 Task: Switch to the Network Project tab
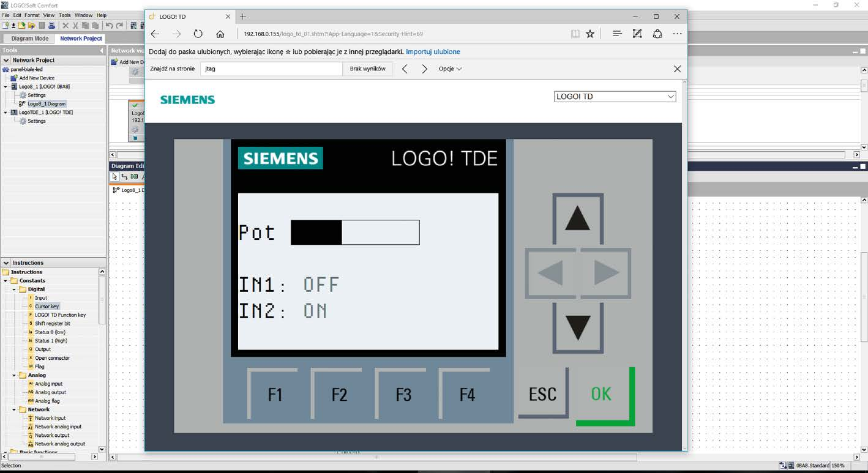click(81, 39)
